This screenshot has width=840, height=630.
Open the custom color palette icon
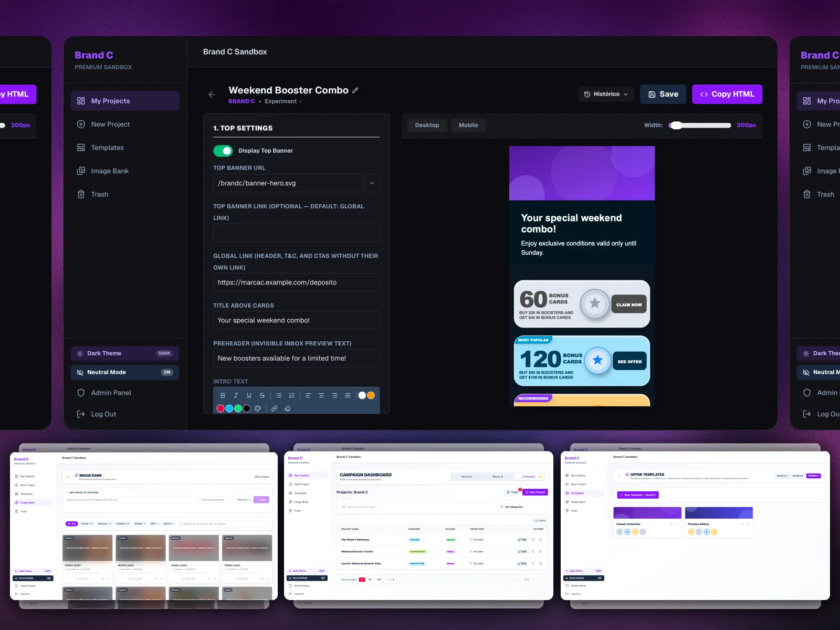pyautogui.click(x=258, y=408)
